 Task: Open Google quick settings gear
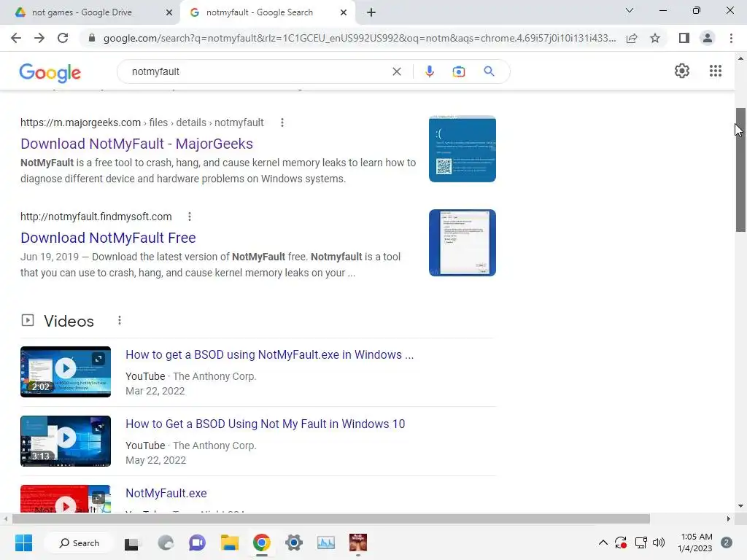[x=682, y=71]
